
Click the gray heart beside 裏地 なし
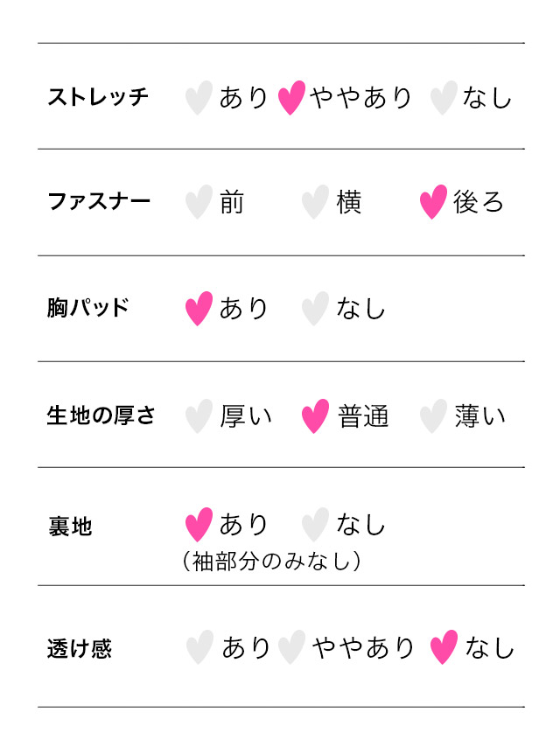(x=315, y=525)
